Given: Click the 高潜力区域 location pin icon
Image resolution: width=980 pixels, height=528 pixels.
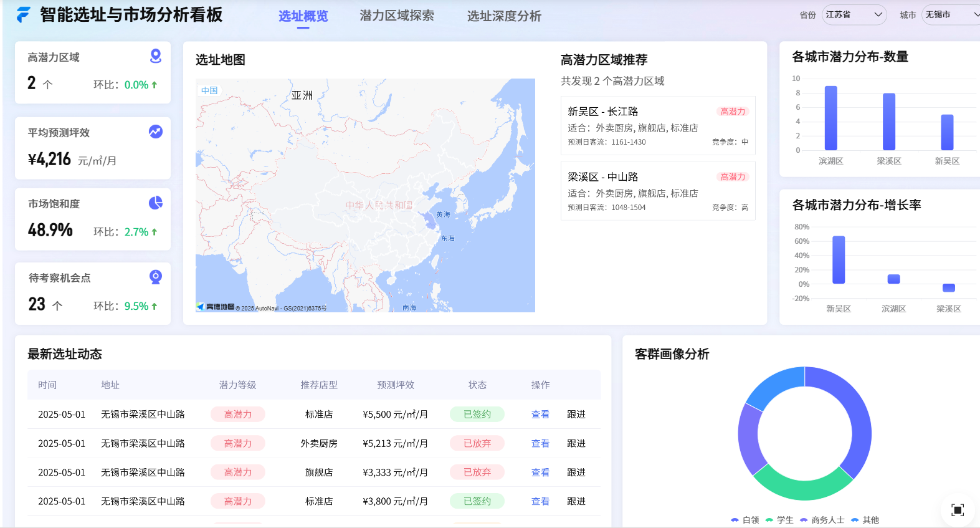Looking at the screenshot, I should pos(156,56).
